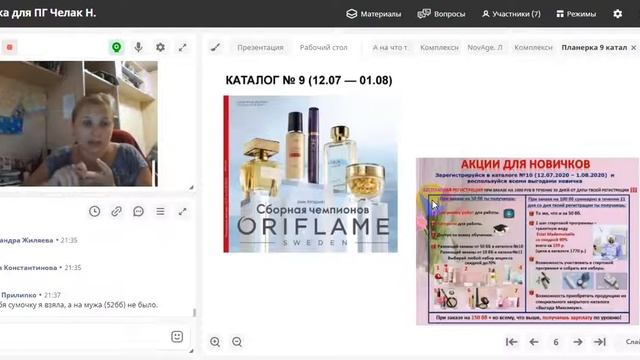Expand the video panel to fullscreen
Viewport: 640px width, 360px height.
click(x=182, y=47)
